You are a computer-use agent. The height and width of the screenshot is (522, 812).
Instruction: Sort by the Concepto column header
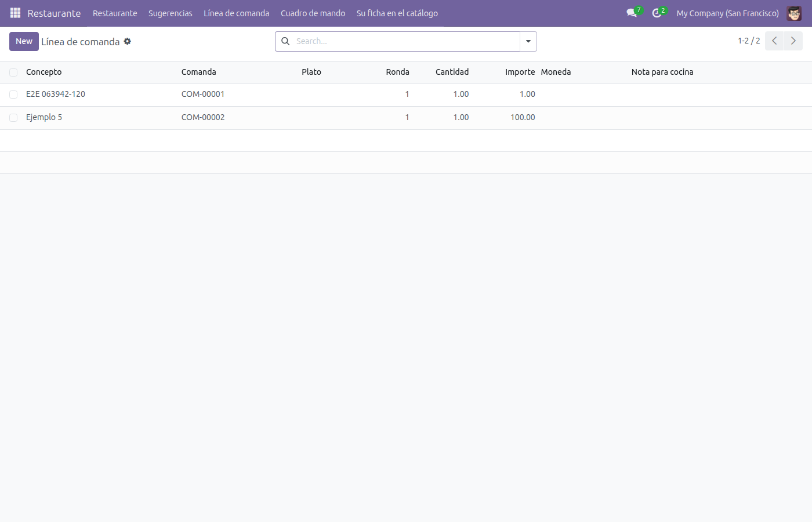pyautogui.click(x=44, y=72)
